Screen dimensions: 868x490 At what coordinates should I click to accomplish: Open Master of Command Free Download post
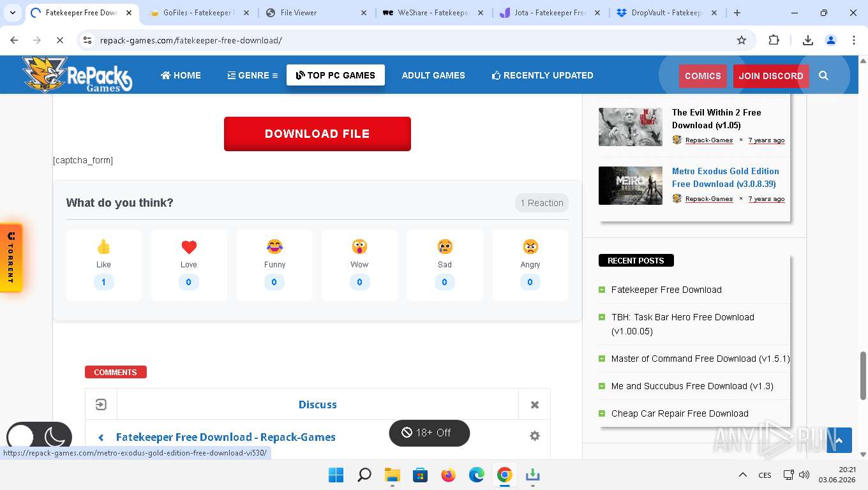coord(700,359)
